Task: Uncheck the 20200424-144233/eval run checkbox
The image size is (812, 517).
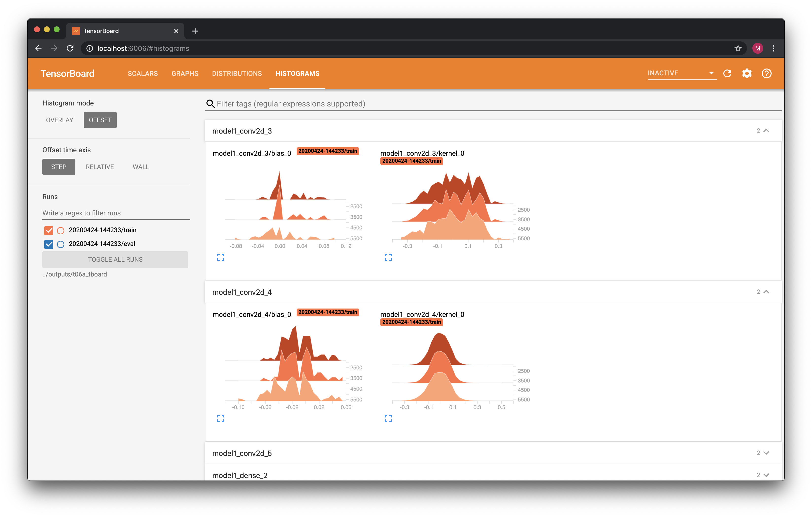Action: (x=49, y=244)
